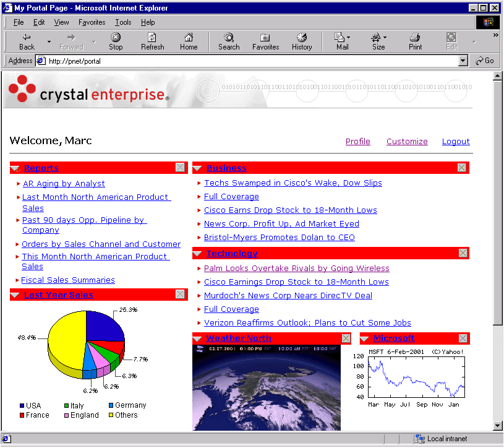Click the Refresh toolbar button
This screenshot has width=504, height=448.
[152, 42]
